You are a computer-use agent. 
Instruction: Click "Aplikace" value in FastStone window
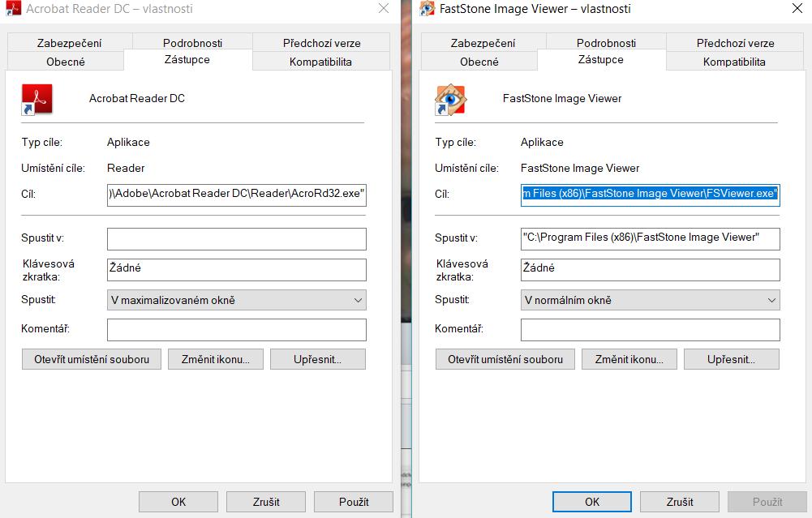click(x=542, y=143)
